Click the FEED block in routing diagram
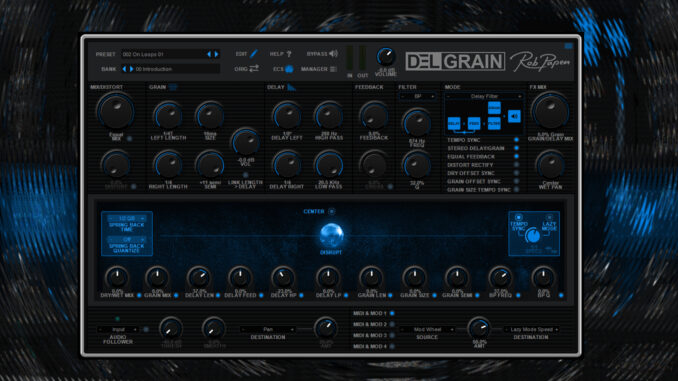The height and width of the screenshot is (381, 678). [474, 123]
